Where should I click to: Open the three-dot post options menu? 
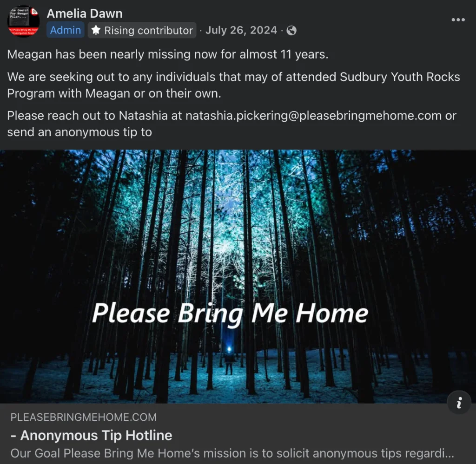pyautogui.click(x=458, y=20)
